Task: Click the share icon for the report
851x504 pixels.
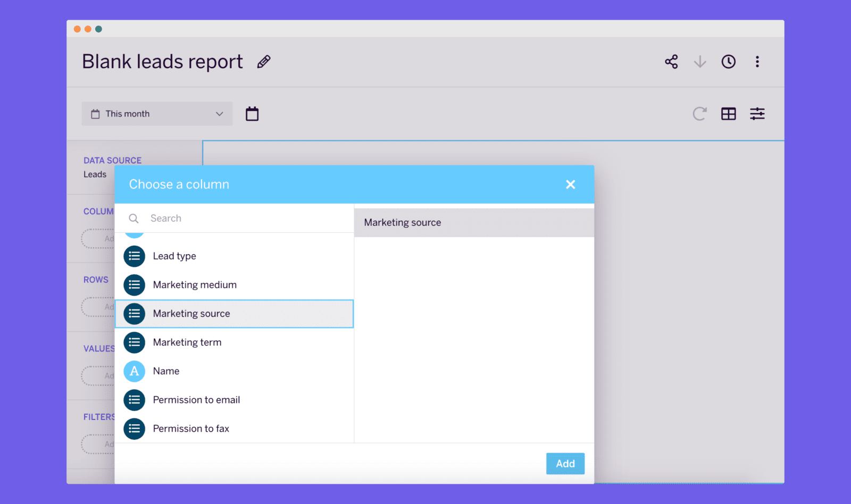Action: click(671, 62)
